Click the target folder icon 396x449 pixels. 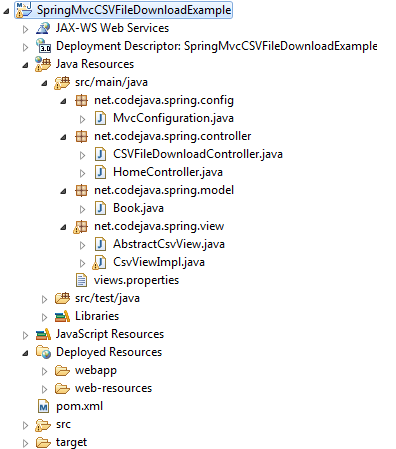(43, 443)
